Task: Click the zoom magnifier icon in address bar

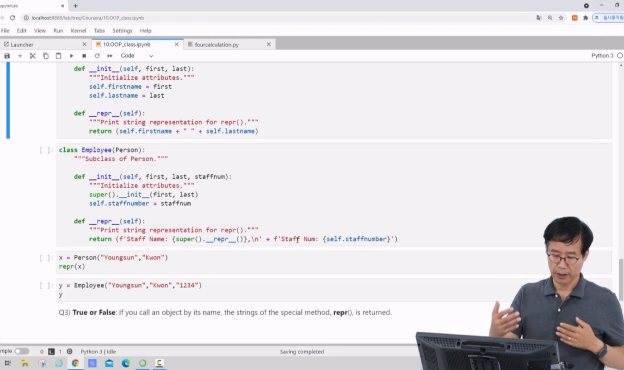Action: (x=550, y=18)
